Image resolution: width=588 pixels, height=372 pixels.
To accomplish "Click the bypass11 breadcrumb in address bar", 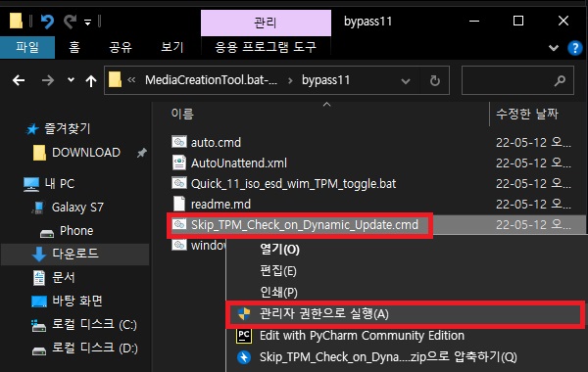I will click(x=326, y=80).
